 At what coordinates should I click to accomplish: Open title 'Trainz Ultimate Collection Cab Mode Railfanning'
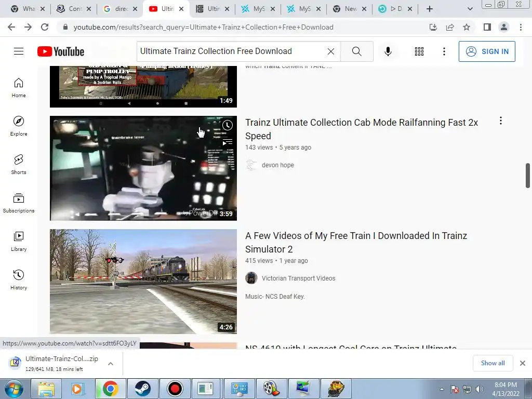362,129
